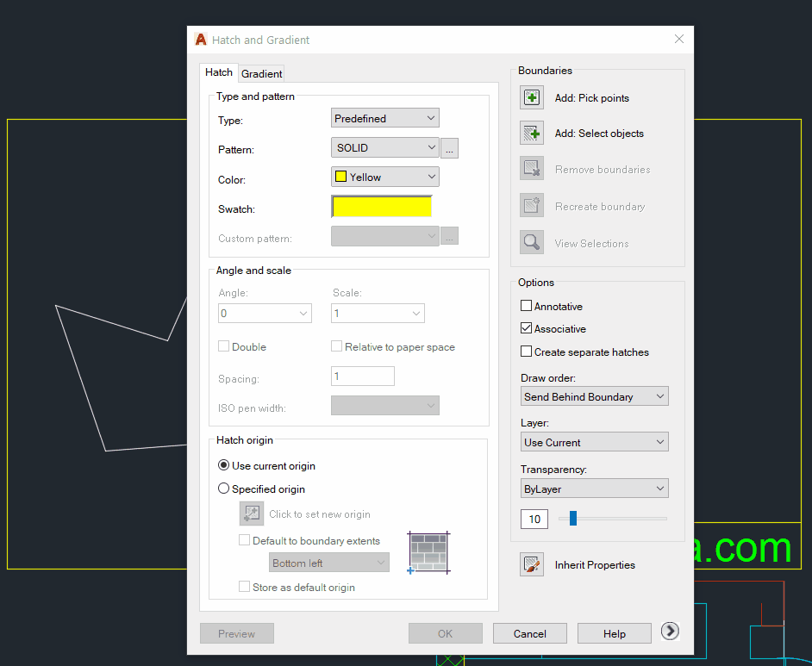Tick Create separate hatches checkbox
This screenshot has height=666, width=812.
(x=527, y=352)
